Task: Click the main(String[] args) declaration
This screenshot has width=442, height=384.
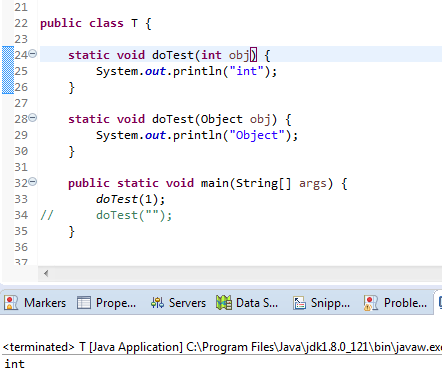Action: (208, 183)
